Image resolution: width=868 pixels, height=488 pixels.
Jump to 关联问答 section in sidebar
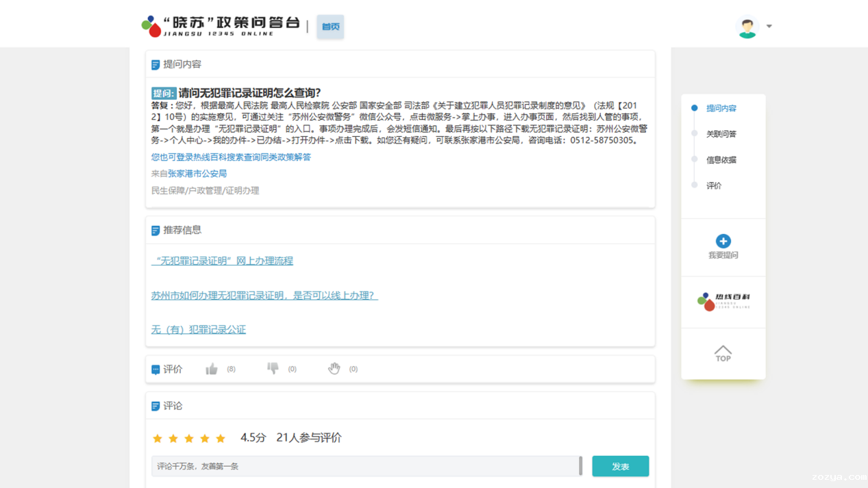[721, 134]
